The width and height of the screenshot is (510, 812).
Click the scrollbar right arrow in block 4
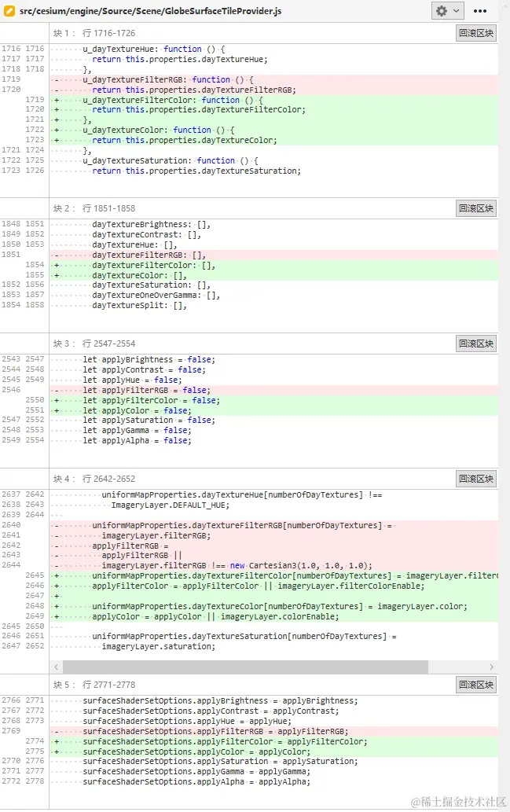point(491,667)
